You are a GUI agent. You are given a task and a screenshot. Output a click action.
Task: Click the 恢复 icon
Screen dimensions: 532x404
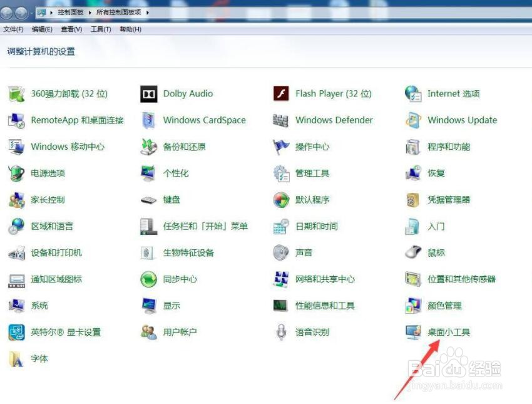[413, 173]
